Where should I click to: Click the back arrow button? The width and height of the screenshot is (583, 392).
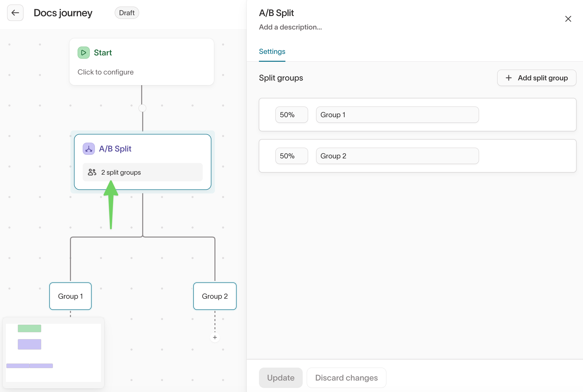click(15, 13)
